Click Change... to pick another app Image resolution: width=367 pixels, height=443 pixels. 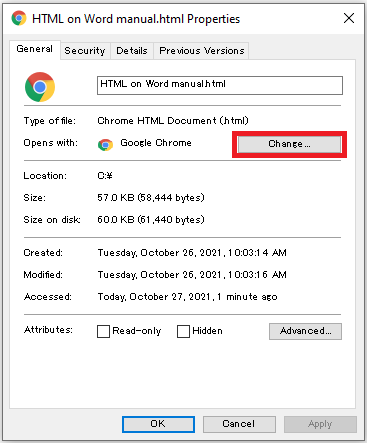click(x=289, y=144)
